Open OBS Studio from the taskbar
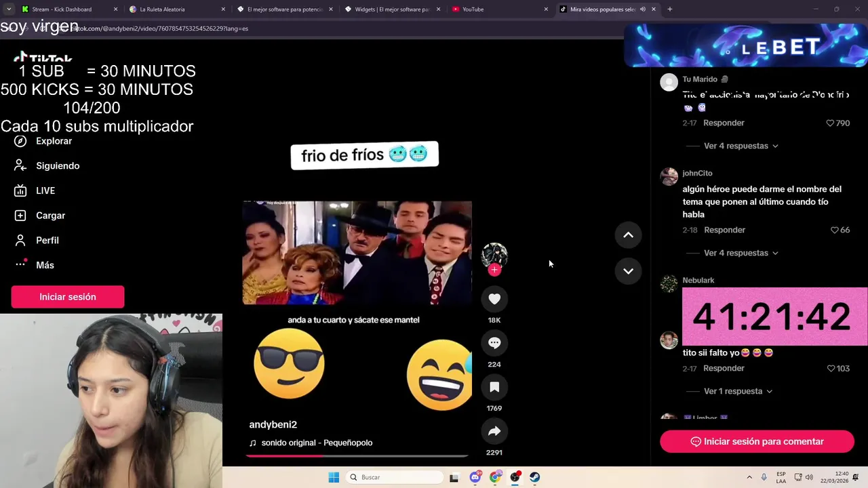Image resolution: width=868 pixels, height=488 pixels. (515, 477)
